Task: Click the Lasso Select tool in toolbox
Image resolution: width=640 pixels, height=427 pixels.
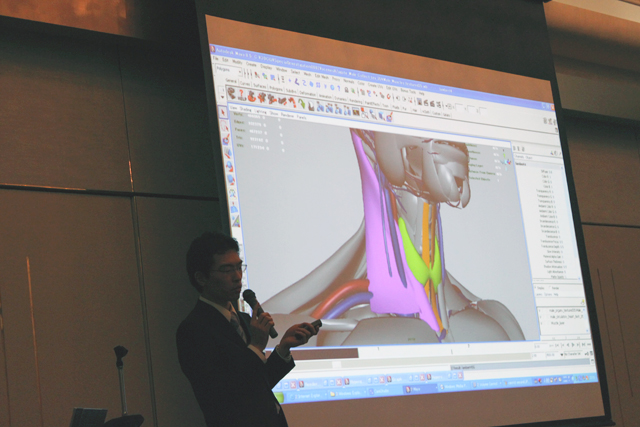Action: 225,127
